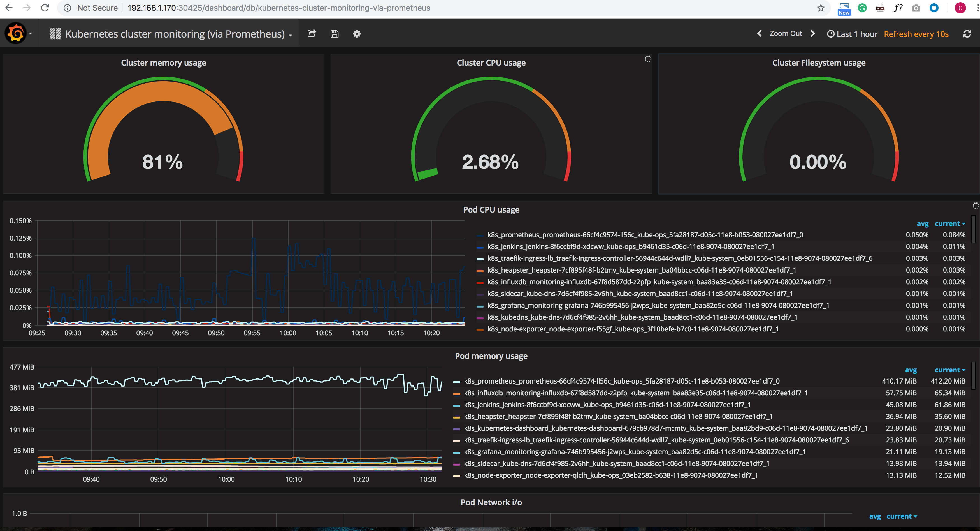980x531 pixels.
Task: Toggle heapster series in Pod CPU legend
Action: click(x=642, y=270)
